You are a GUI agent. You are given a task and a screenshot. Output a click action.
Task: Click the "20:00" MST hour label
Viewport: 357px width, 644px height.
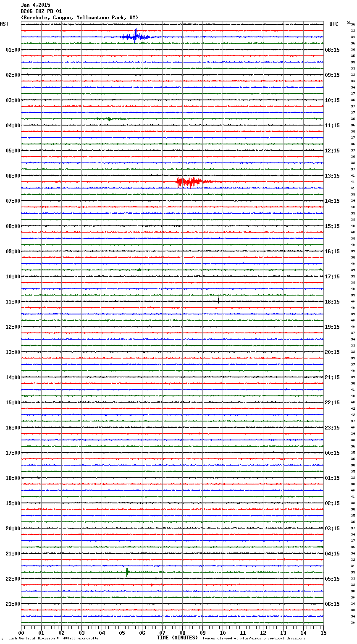click(x=13, y=529)
